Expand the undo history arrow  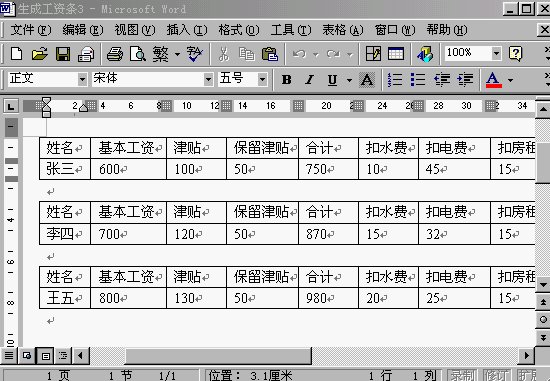coord(315,54)
